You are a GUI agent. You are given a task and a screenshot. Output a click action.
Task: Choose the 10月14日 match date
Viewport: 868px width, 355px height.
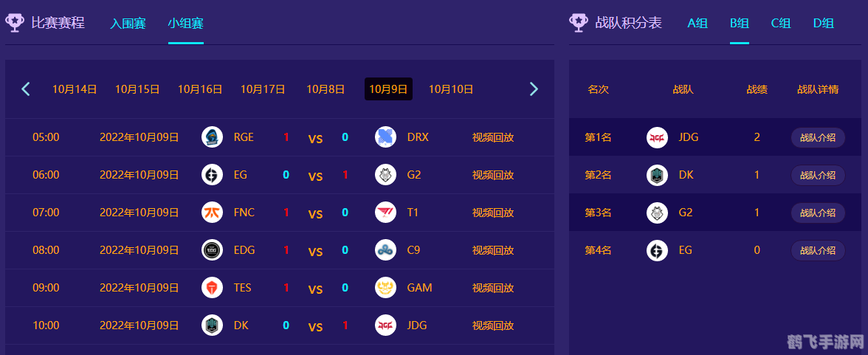pyautogui.click(x=75, y=89)
